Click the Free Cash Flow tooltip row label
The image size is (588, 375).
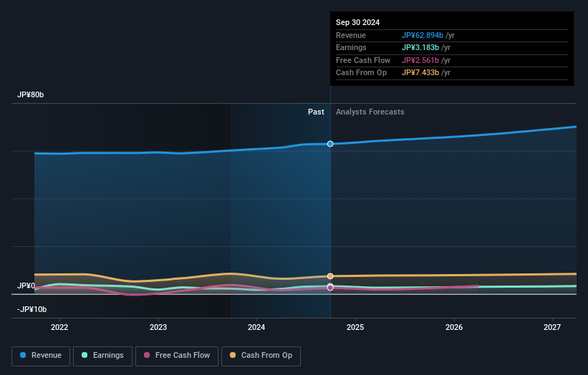[363, 60]
